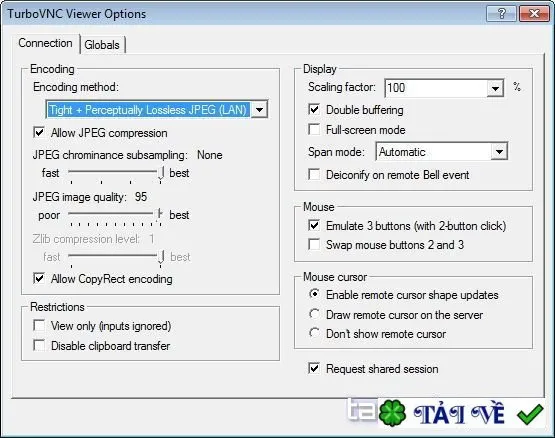This screenshot has width=555, height=438.
Task: Toggle Emulate 3 buttons checkbox
Action: (314, 226)
